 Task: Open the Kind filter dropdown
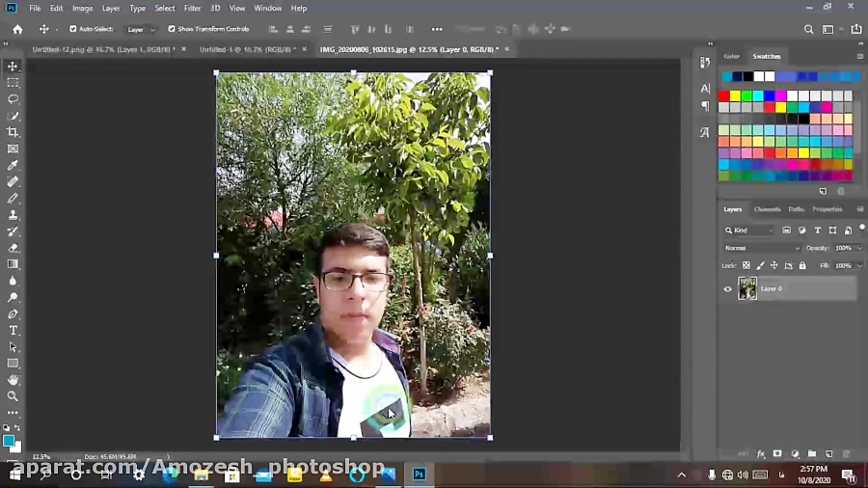[749, 230]
